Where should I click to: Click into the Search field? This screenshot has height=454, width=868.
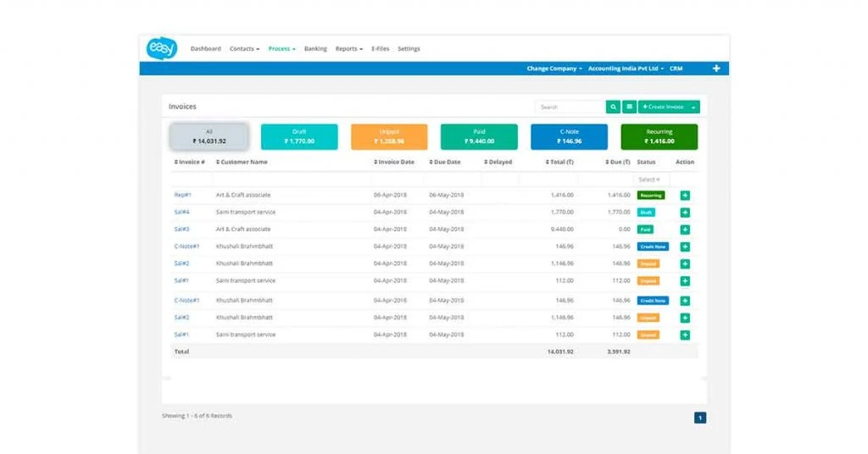pos(570,107)
